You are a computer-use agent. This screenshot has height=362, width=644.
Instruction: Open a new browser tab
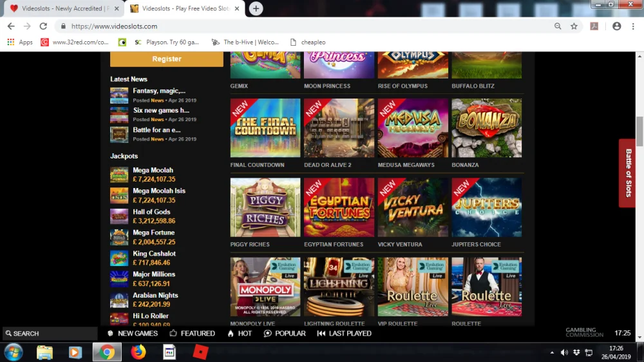(x=256, y=8)
